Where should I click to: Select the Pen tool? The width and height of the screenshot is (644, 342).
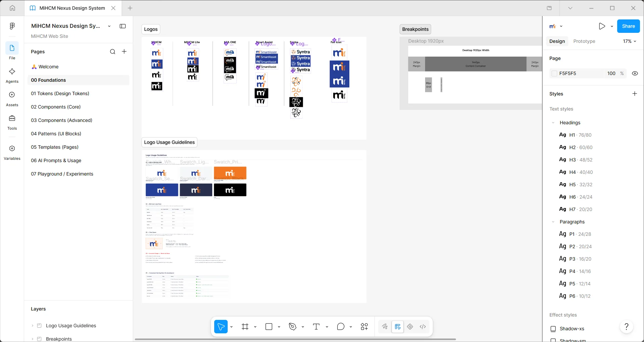pos(293,327)
